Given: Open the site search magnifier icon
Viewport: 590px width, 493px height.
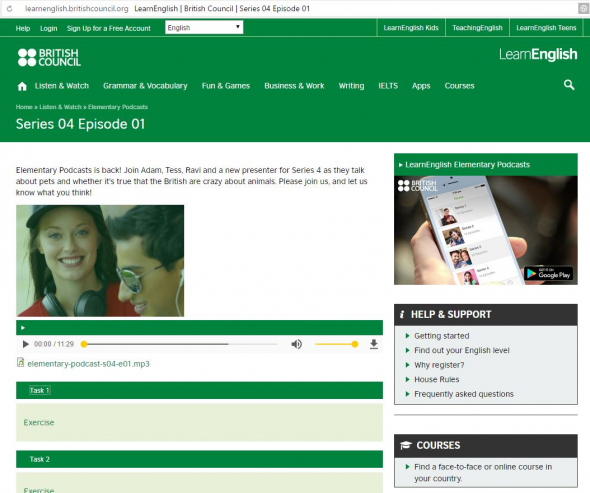Looking at the screenshot, I should 569,85.
